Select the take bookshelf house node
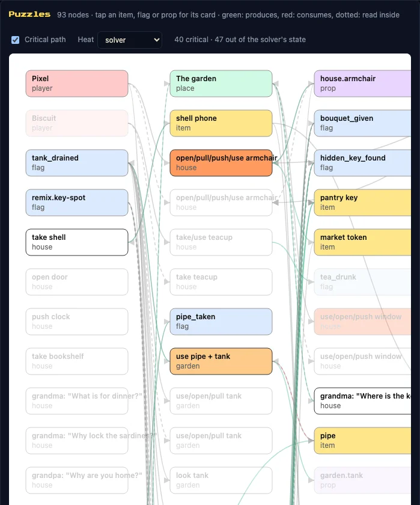 (x=77, y=361)
